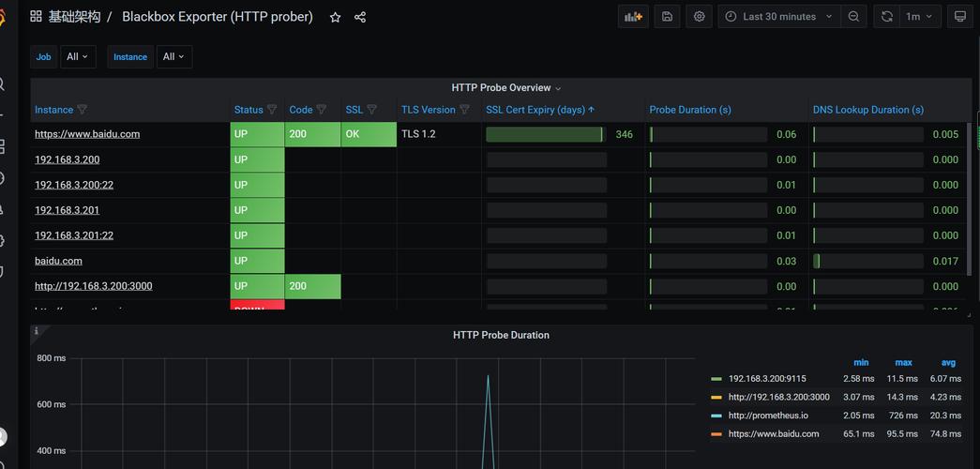Viewport: 980px width, 469px height.
Task: Open the Last 30 minutes time picker
Action: click(x=778, y=17)
